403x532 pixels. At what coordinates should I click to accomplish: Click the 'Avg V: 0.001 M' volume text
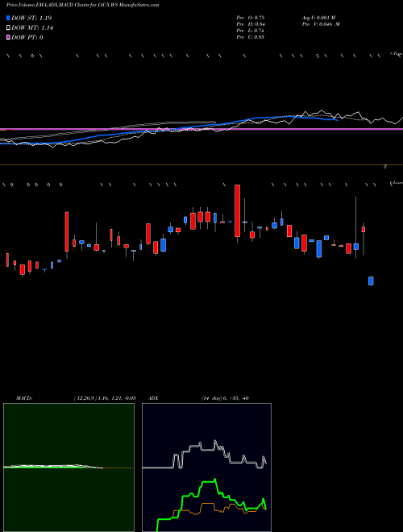[x=318, y=18]
